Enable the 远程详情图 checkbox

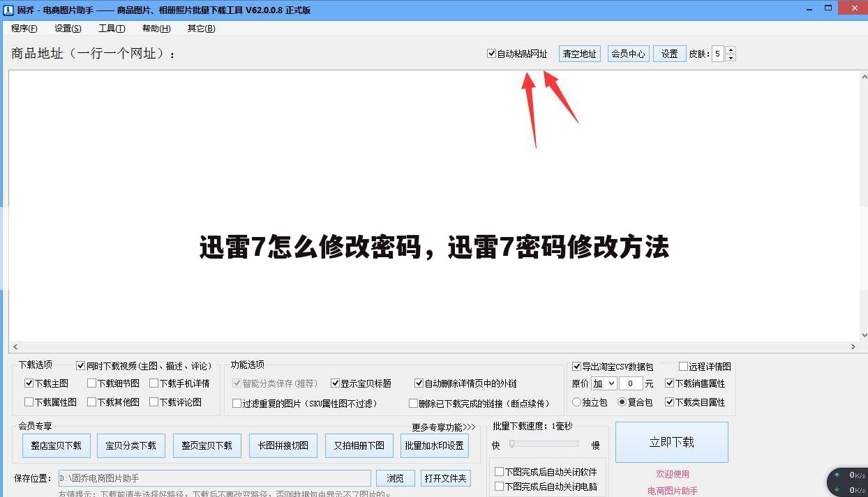point(683,366)
